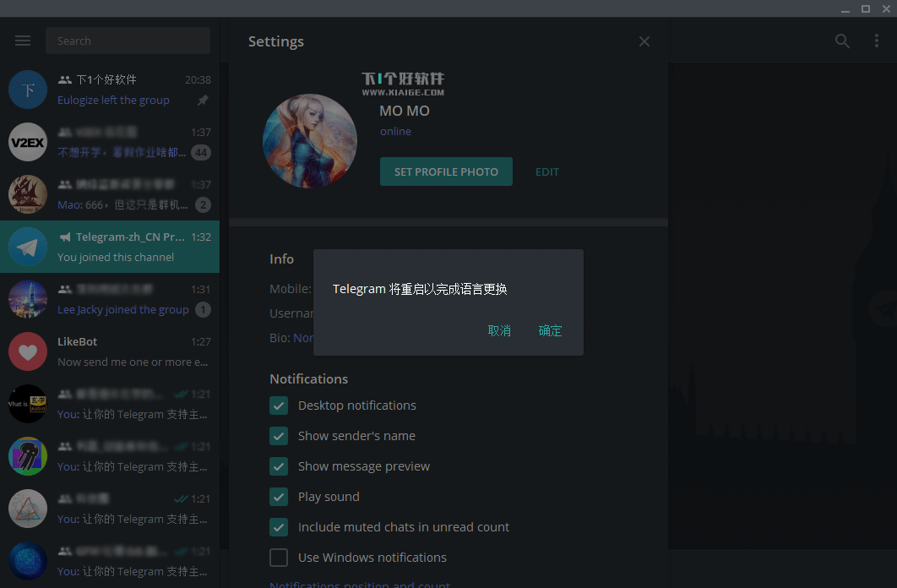Open the chat with purple octopus avatar

(110, 456)
